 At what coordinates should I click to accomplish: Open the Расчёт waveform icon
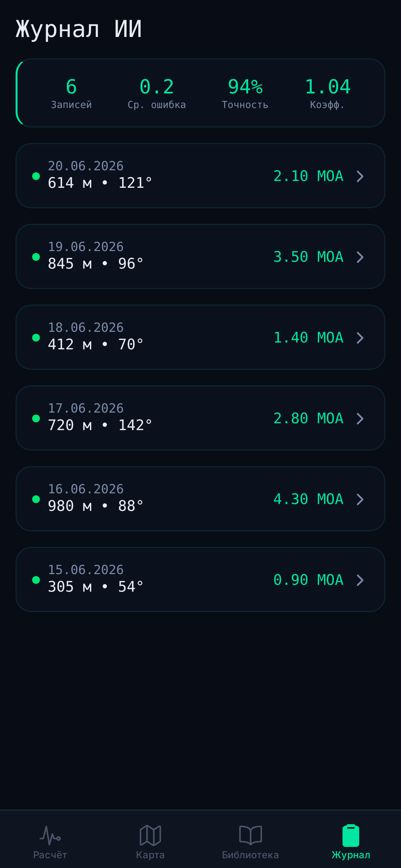click(x=50, y=835)
